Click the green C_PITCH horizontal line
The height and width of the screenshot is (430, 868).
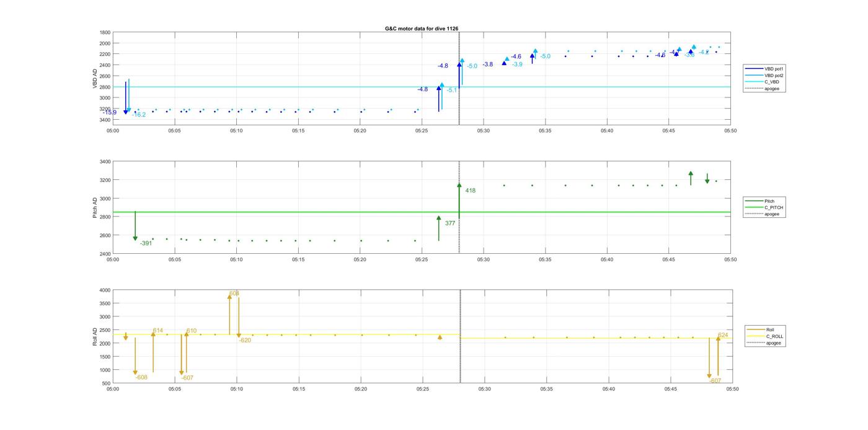click(x=422, y=212)
